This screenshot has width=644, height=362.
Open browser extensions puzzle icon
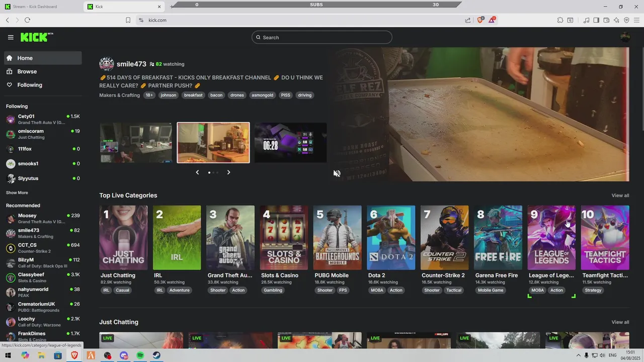pos(560,20)
